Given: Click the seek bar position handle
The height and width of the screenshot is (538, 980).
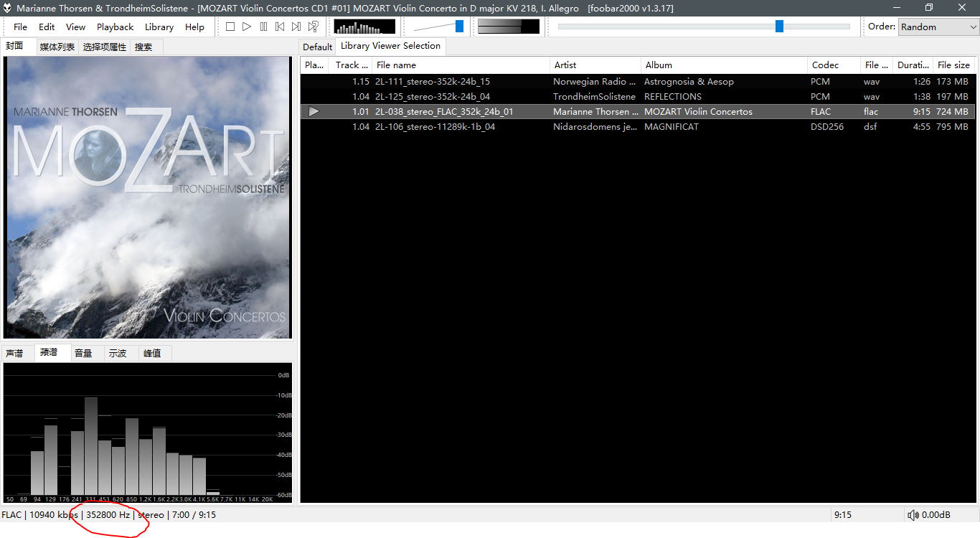Looking at the screenshot, I should pyautogui.click(x=779, y=27).
